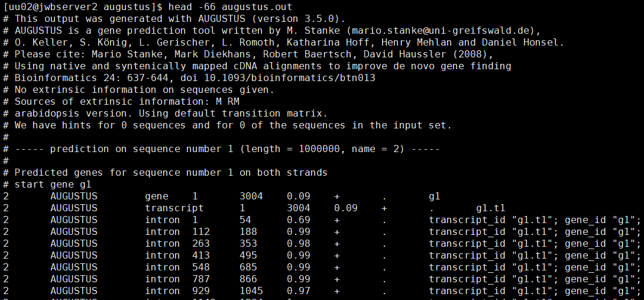Image resolution: width=644 pixels, height=300 pixels.
Task: Click the 0.97 score of intron 929
Action: pyautogui.click(x=298, y=291)
